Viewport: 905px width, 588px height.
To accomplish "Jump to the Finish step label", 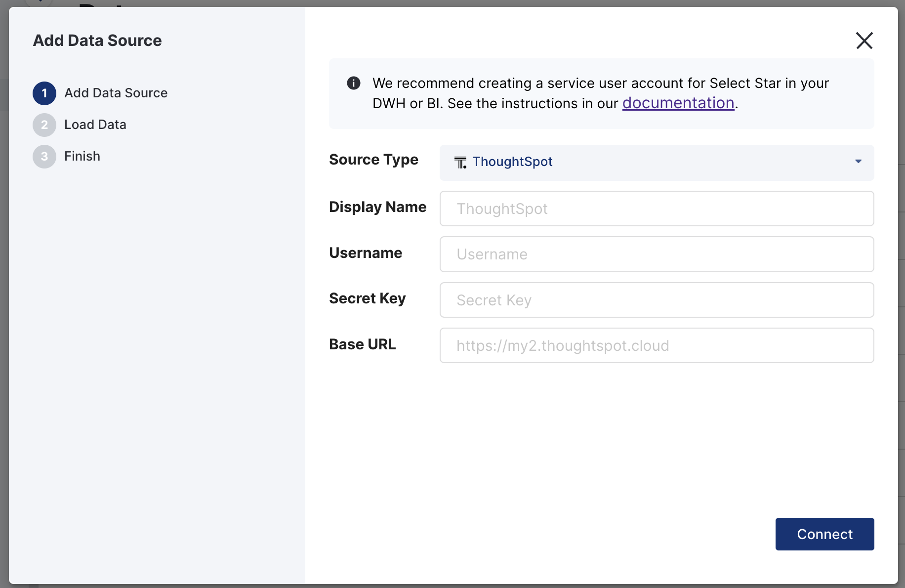I will 82,157.
